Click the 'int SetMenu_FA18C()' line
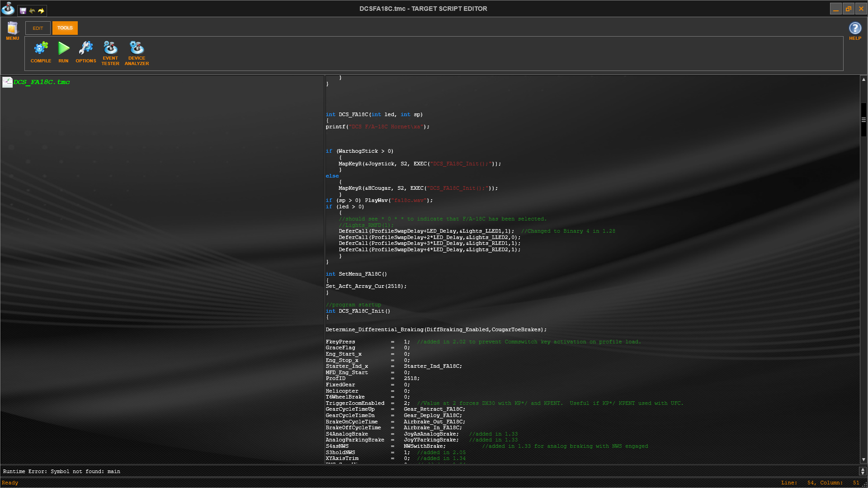 pos(356,274)
